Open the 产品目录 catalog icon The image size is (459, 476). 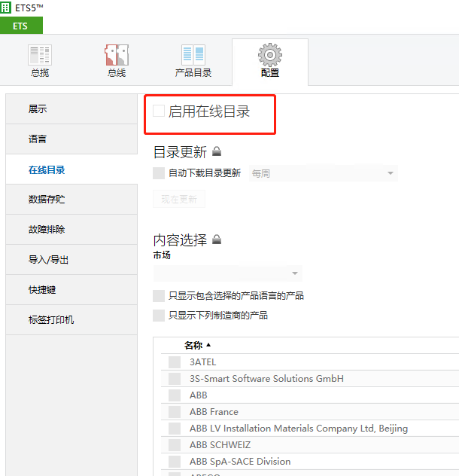tap(193, 55)
